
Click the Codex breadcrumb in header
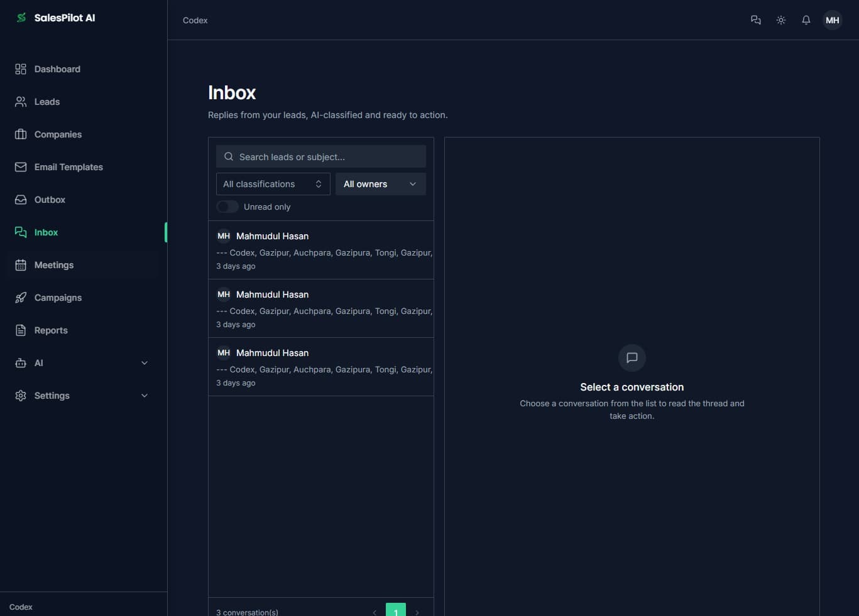point(195,20)
